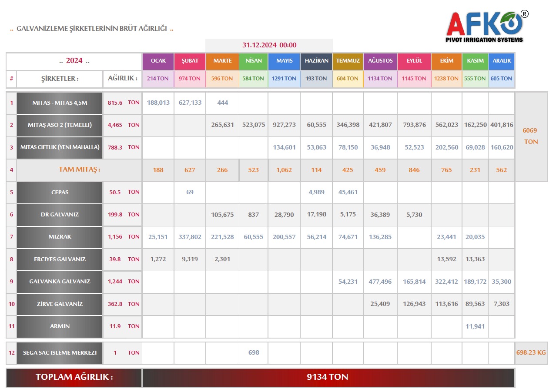Click the ŞİRKETLER column header
The height and width of the screenshot is (392, 556).
60,79
